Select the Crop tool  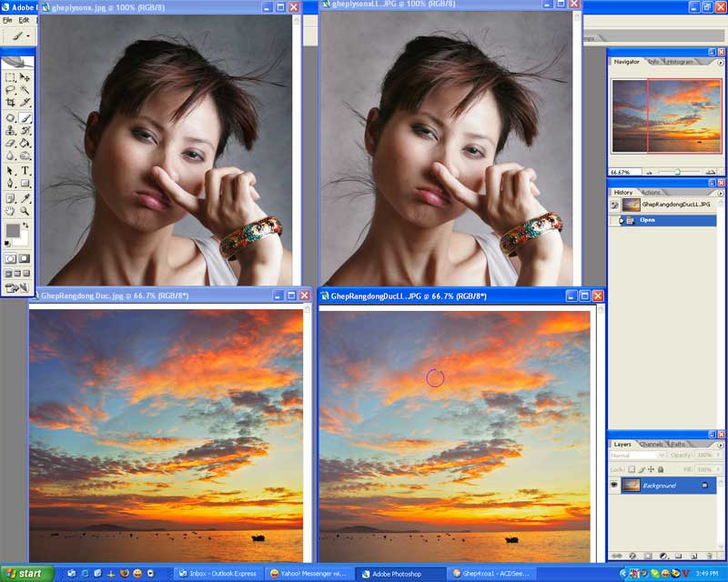pyautogui.click(x=11, y=105)
